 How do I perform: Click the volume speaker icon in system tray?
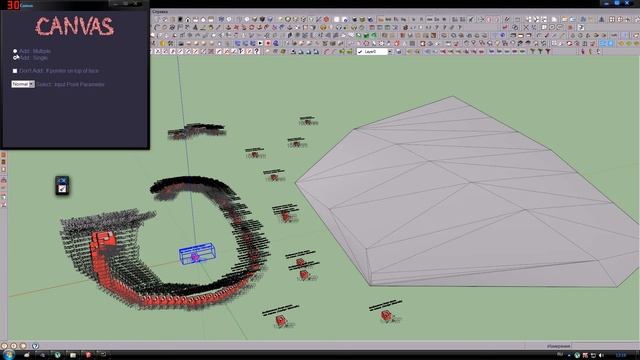(601, 355)
